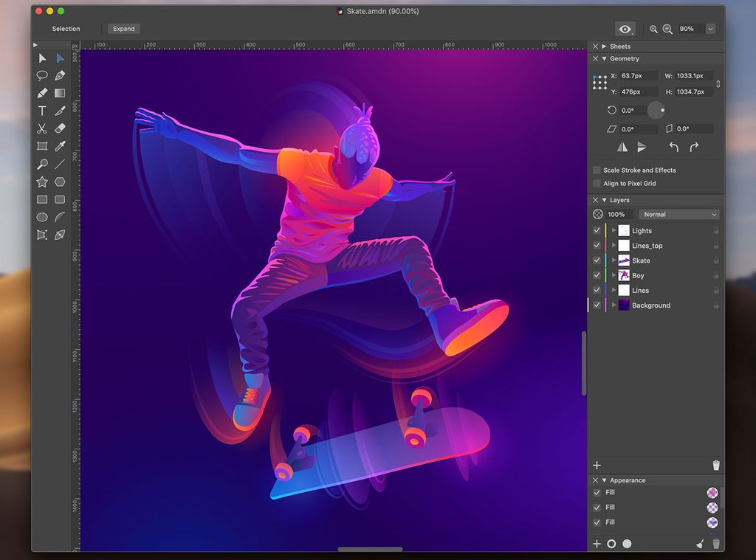Image resolution: width=756 pixels, height=560 pixels.
Task: Select the Text tool
Action: pyautogui.click(x=41, y=111)
